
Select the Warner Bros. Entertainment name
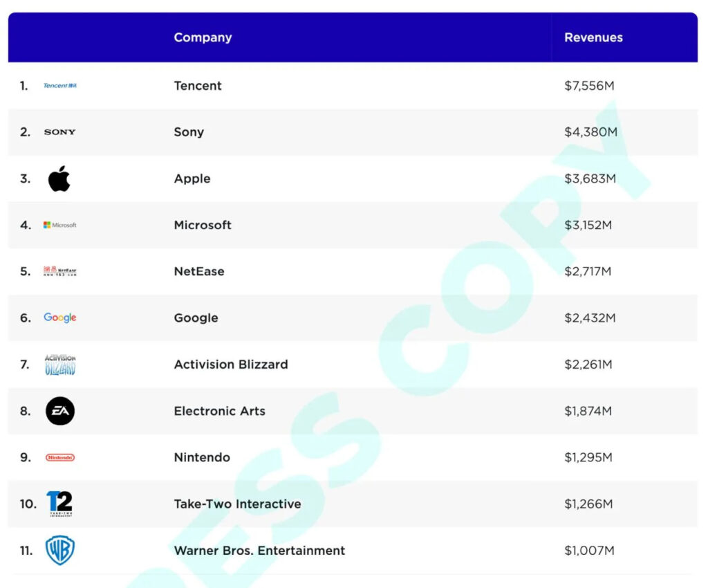[x=259, y=551]
